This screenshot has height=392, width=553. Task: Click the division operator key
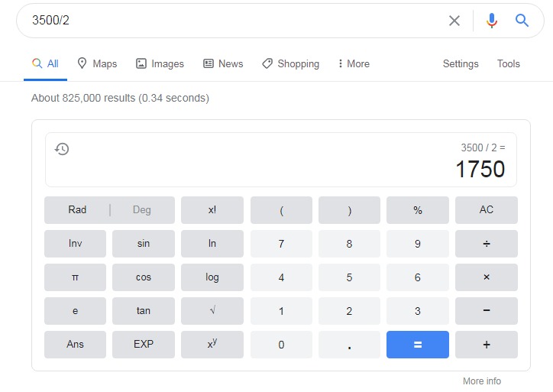point(487,244)
